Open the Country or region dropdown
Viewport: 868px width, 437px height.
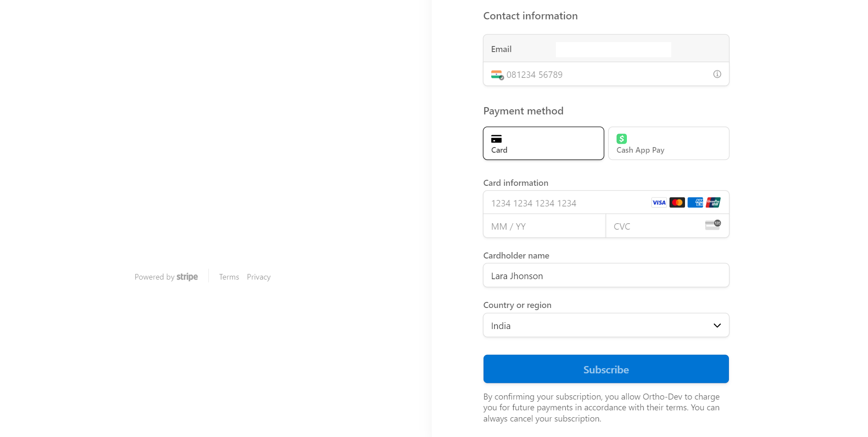click(606, 326)
